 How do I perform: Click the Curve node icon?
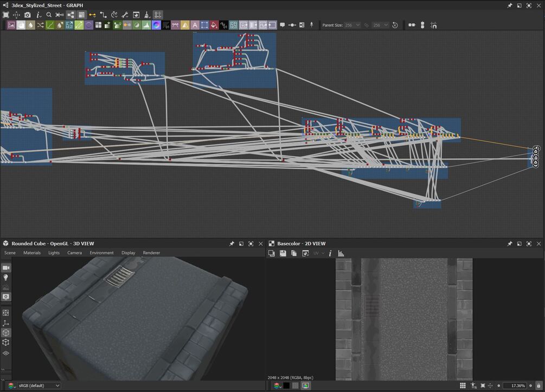(50, 25)
